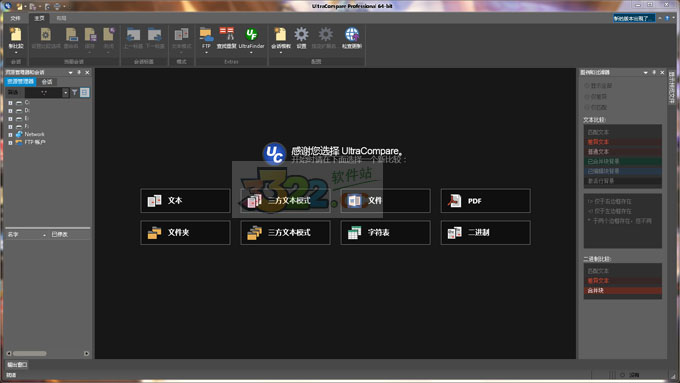This screenshot has width=680, height=383.
Task: Select the E: drive in tree
Action: click(27, 118)
